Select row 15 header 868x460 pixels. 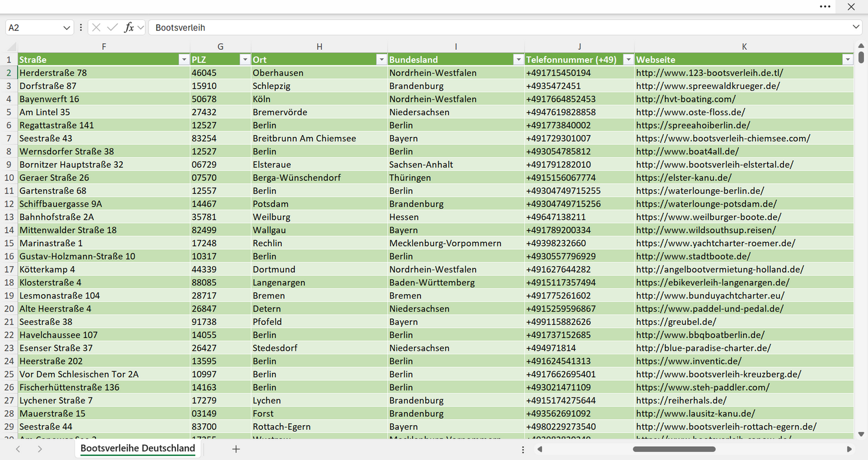(x=9, y=243)
